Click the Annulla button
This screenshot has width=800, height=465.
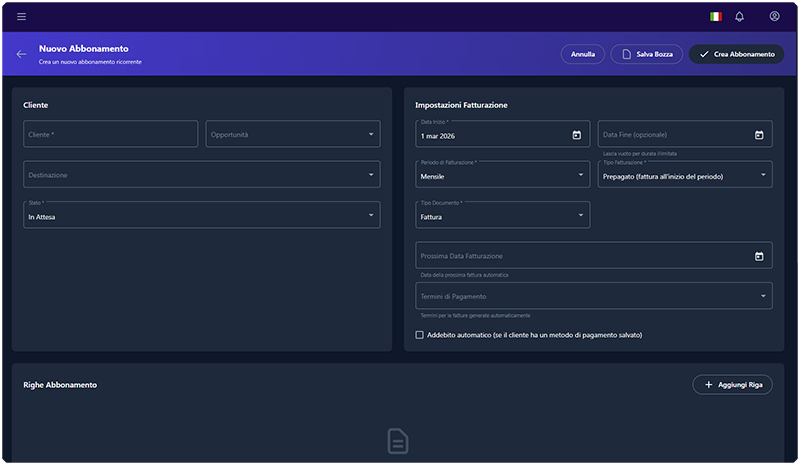582,54
